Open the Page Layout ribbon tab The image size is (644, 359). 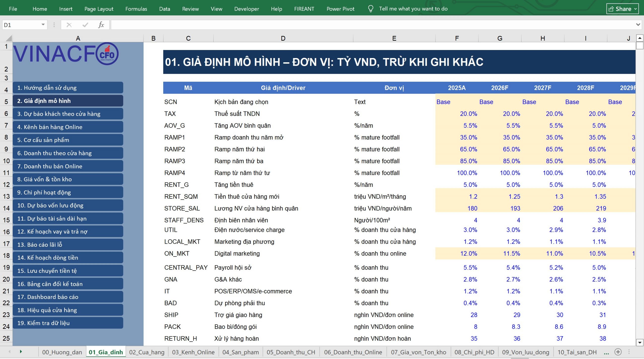click(x=99, y=9)
